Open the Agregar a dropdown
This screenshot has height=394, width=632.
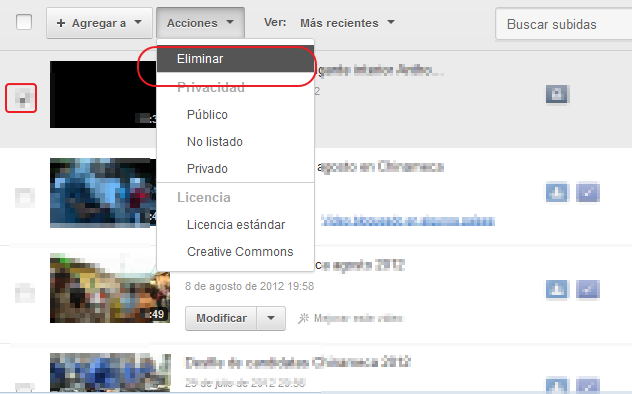point(99,23)
